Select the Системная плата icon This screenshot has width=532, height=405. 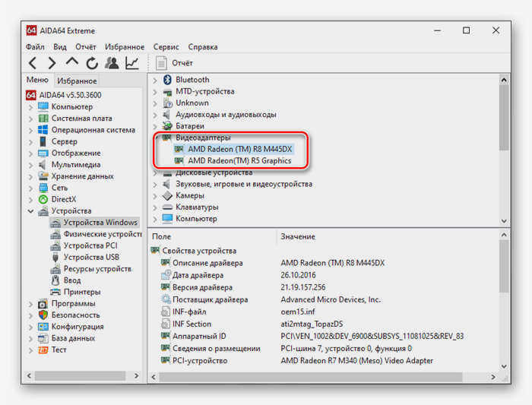click(x=43, y=118)
